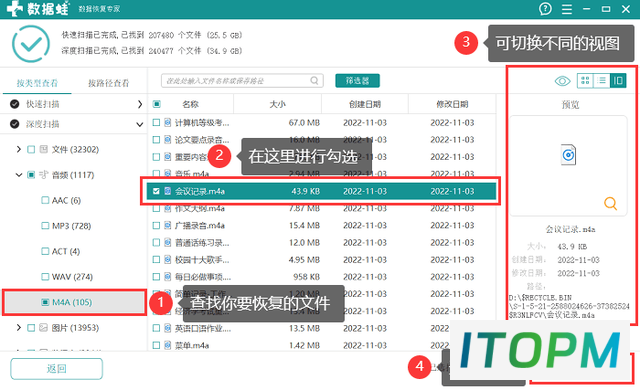Click file icon of 每日必做事项... row
Viewport: 640px width, 390px height.
click(167, 277)
